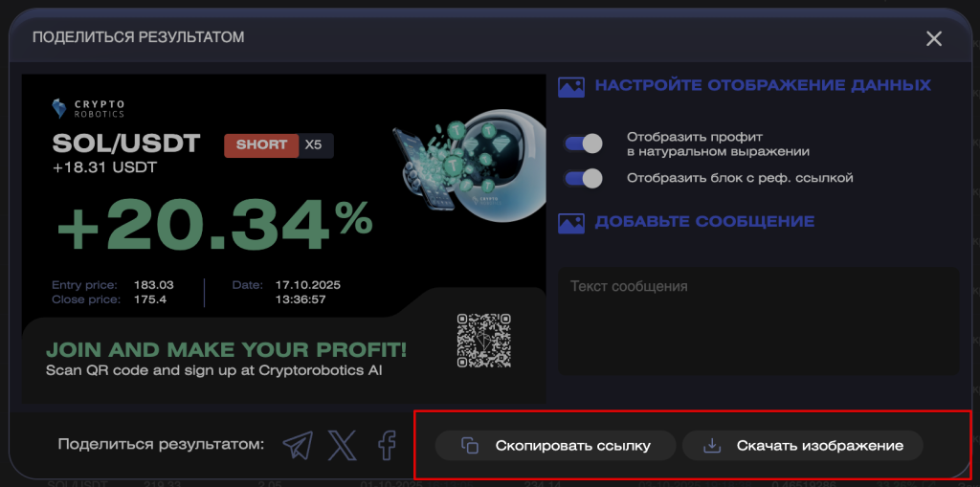This screenshot has height=487, width=980.
Task: Focus the 'Текст сообщения' message field
Action: pos(758,321)
